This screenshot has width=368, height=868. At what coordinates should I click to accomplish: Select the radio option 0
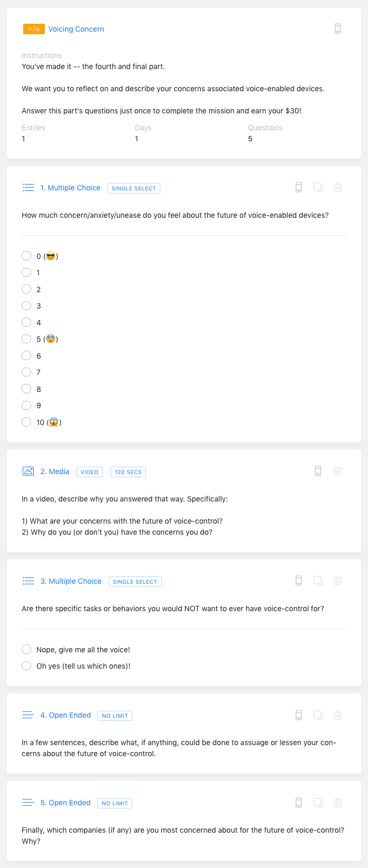pos(26,256)
